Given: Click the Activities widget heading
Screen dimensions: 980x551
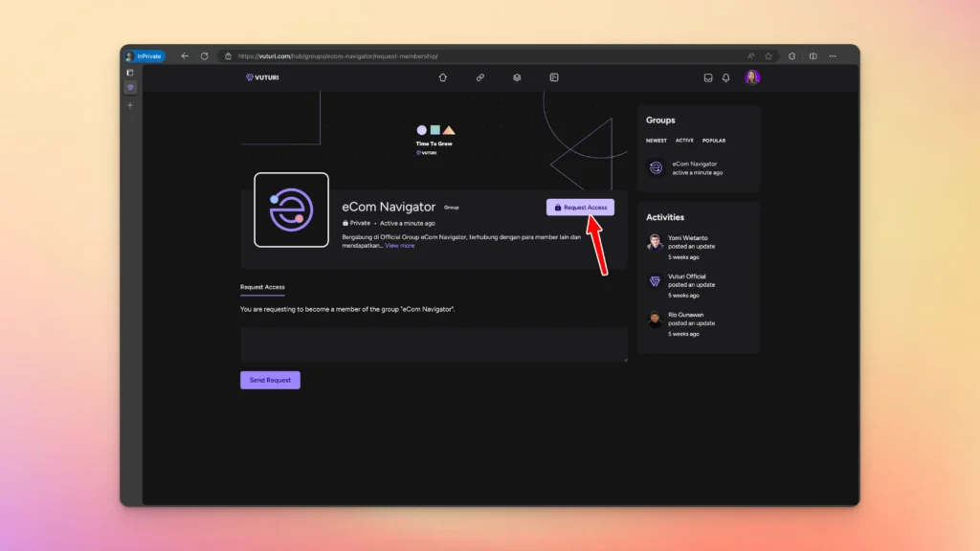Looking at the screenshot, I should pyautogui.click(x=665, y=217).
